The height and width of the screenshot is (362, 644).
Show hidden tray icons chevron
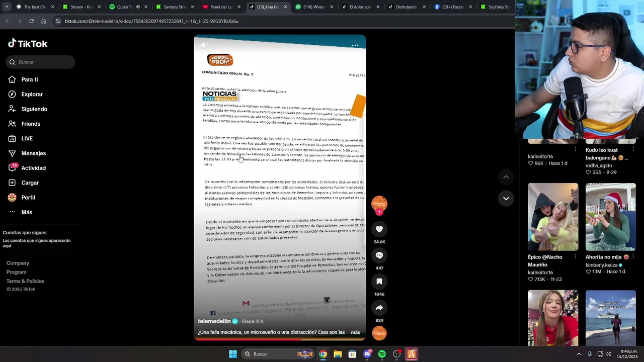pos(579,354)
